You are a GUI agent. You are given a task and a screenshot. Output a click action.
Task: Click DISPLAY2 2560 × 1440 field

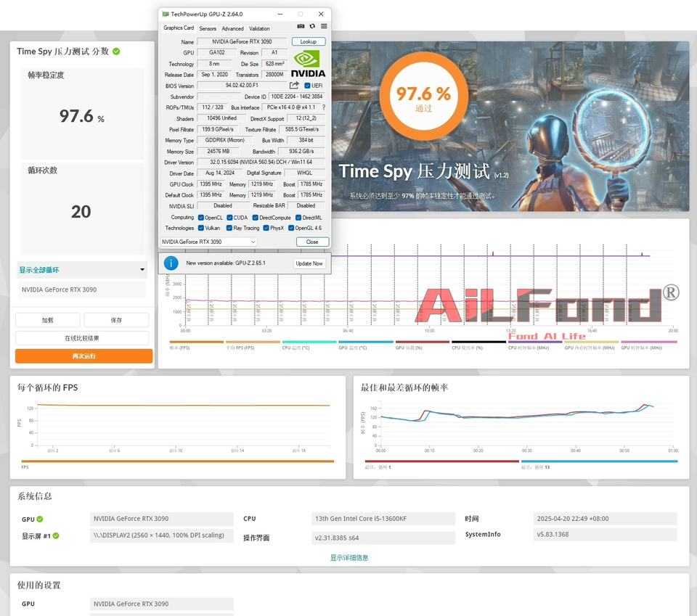[x=161, y=535]
